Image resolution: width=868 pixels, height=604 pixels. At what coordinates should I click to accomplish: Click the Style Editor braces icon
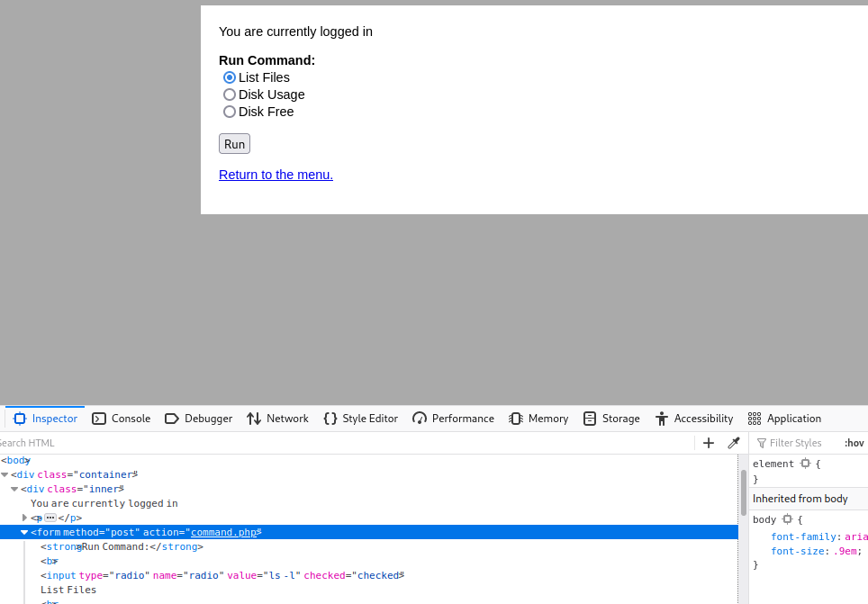(x=330, y=419)
